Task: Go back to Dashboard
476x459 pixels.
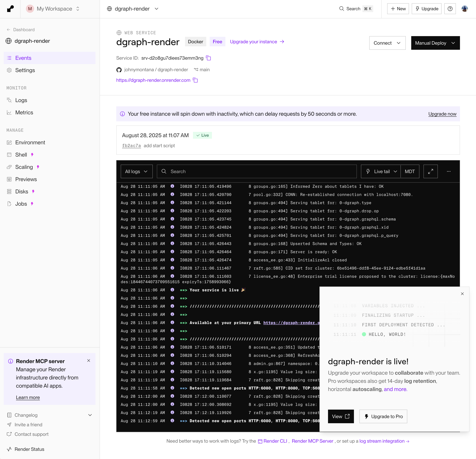Action: tap(21, 30)
